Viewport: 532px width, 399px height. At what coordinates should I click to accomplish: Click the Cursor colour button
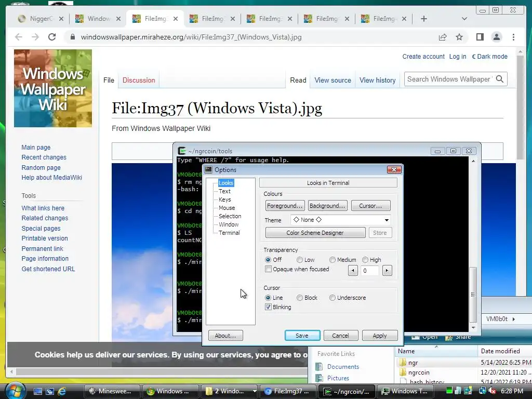[x=370, y=206]
